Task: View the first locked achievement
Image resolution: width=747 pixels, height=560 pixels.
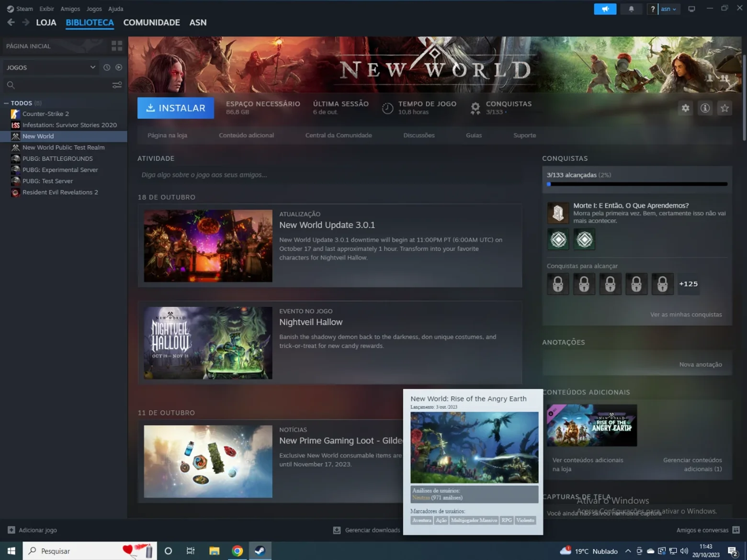Action: pos(558,284)
